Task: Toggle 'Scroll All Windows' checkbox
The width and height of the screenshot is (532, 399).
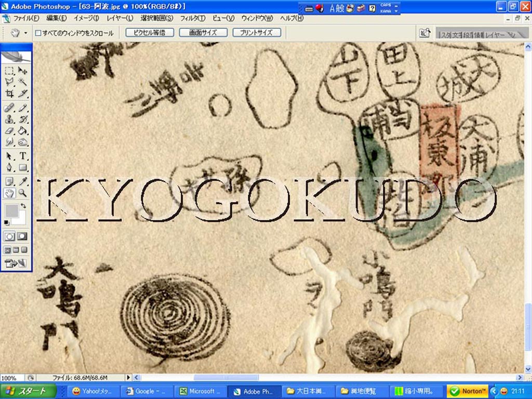Action: 38,33
